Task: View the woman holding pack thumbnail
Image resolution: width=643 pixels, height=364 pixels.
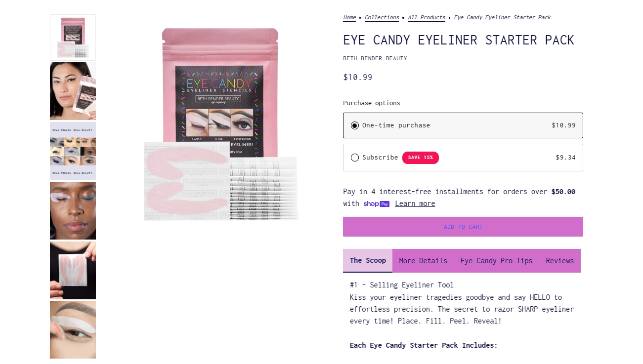Action: tap(73, 91)
